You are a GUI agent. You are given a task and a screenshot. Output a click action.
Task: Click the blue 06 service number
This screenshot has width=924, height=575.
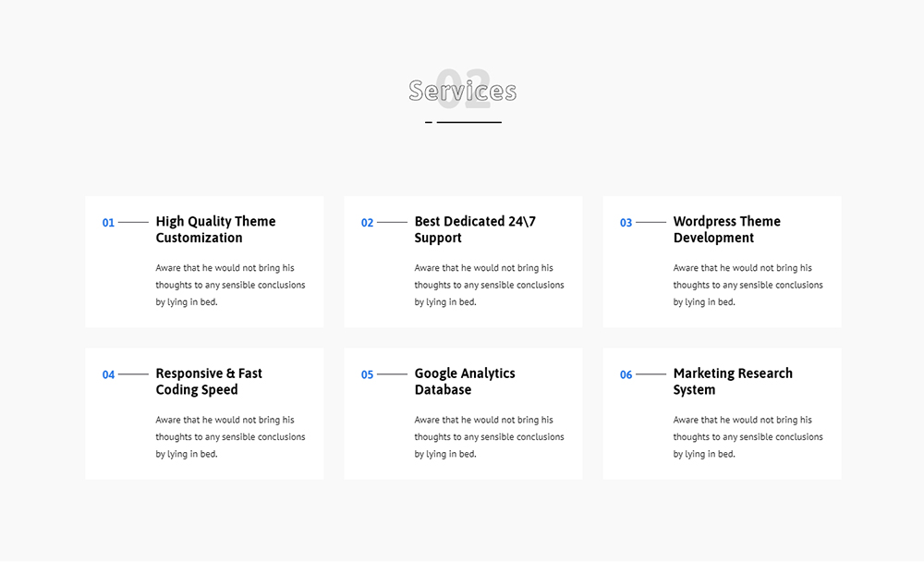tap(626, 375)
